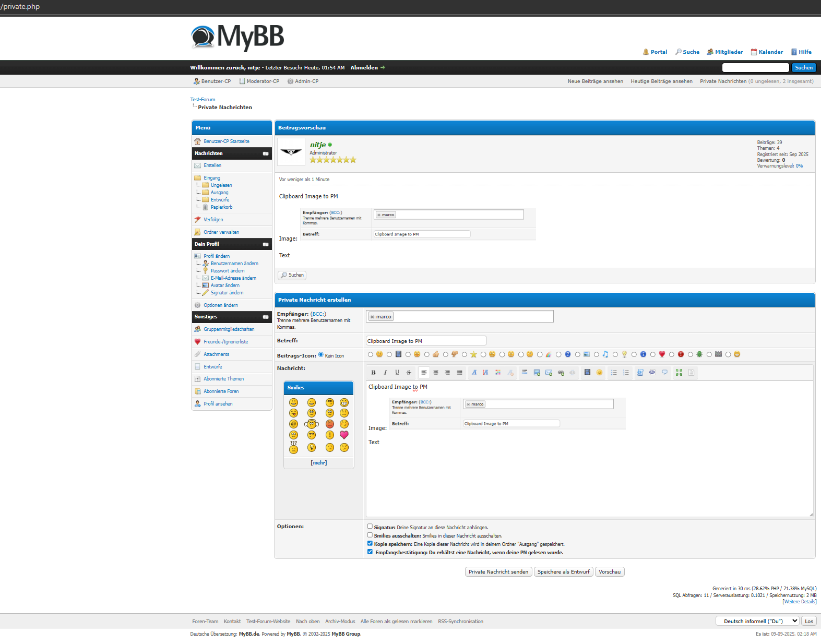Click the font color palette icon
821x644 pixels.
[x=498, y=373]
